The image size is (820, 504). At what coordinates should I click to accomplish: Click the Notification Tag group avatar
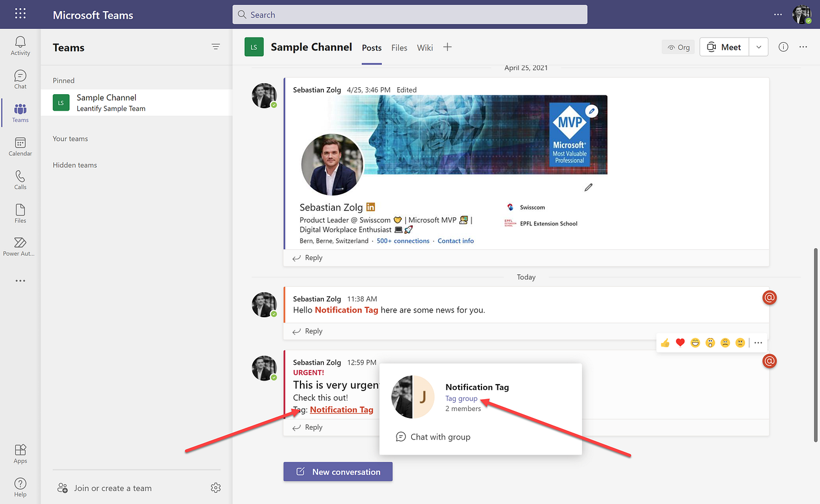[413, 397]
